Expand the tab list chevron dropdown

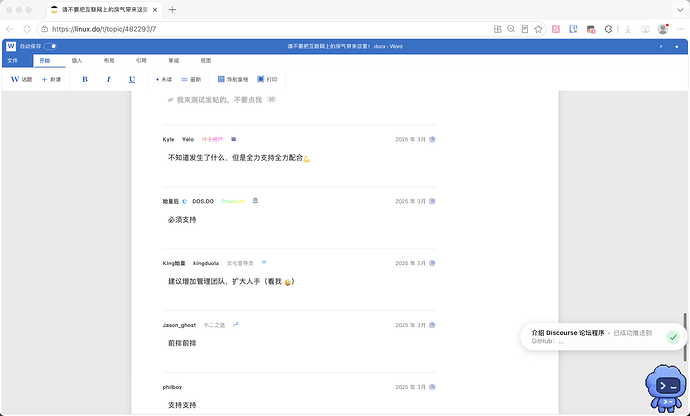point(680,10)
